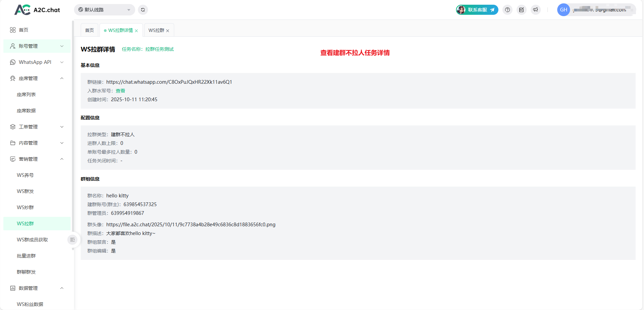Expand the WhatsApp API menu
Screen dimensions: 644x310
pyautogui.click(x=37, y=62)
